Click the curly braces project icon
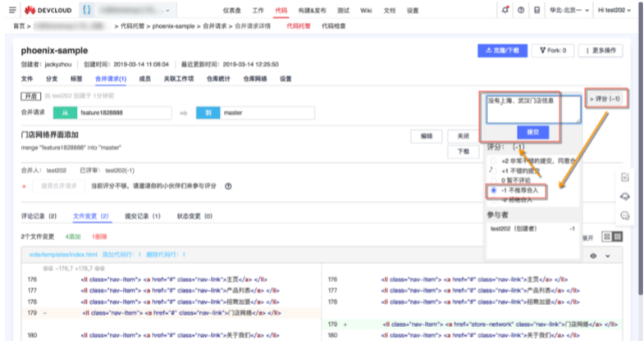 click(x=86, y=11)
